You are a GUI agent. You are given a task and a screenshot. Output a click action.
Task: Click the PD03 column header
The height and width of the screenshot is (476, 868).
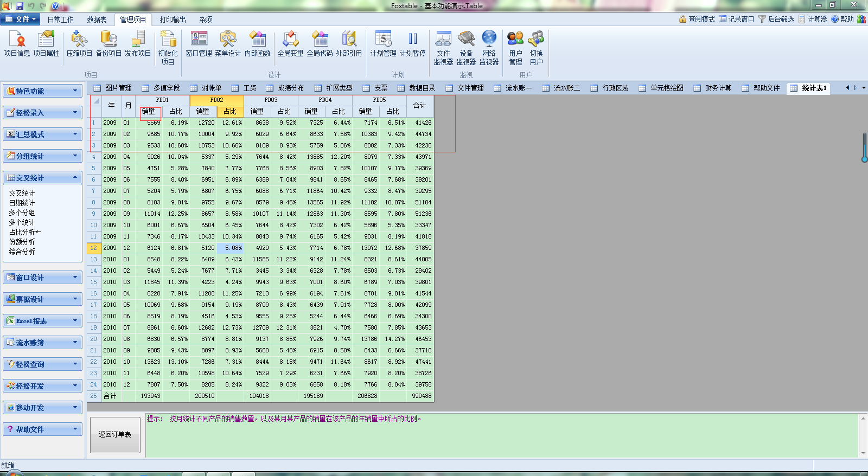pos(271,100)
